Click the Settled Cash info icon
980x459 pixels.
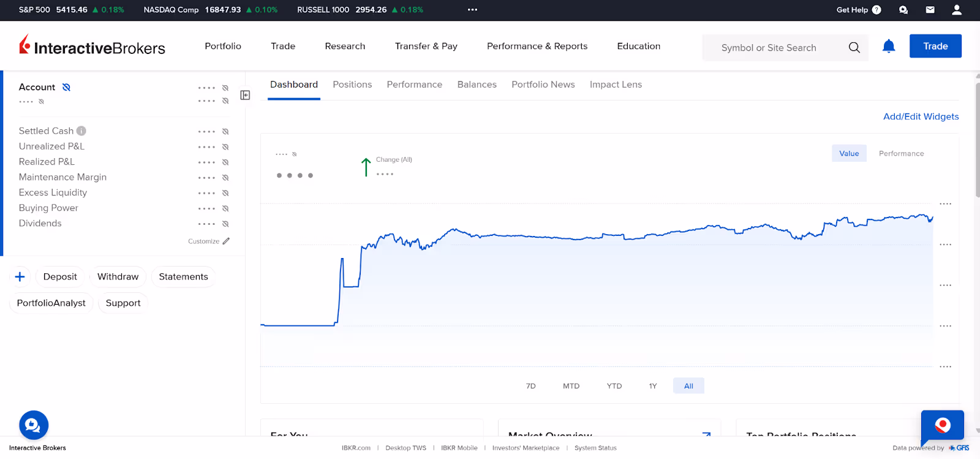pos(81,131)
